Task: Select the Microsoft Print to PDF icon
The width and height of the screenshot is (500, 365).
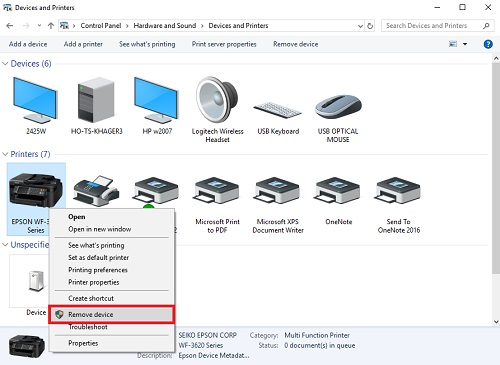Action: coord(217,190)
